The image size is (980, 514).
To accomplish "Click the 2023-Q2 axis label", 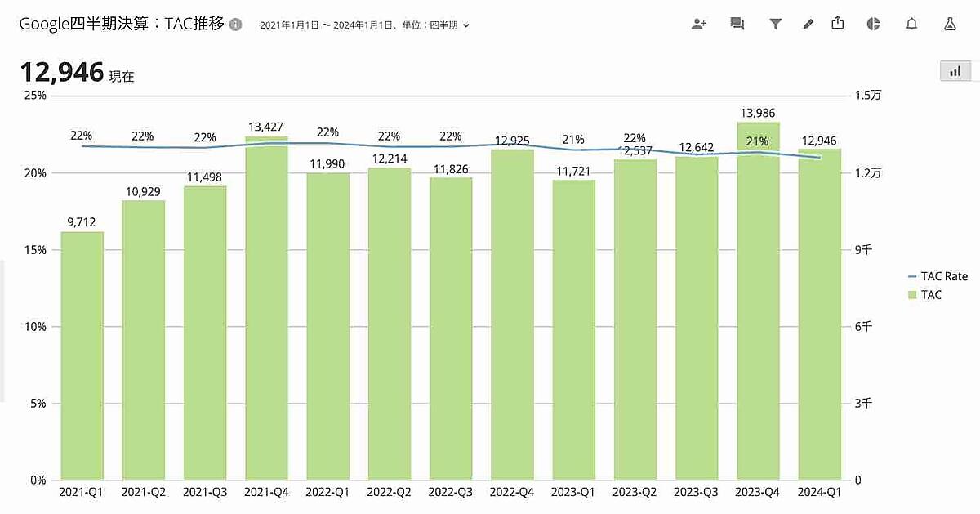I will coord(635,492).
